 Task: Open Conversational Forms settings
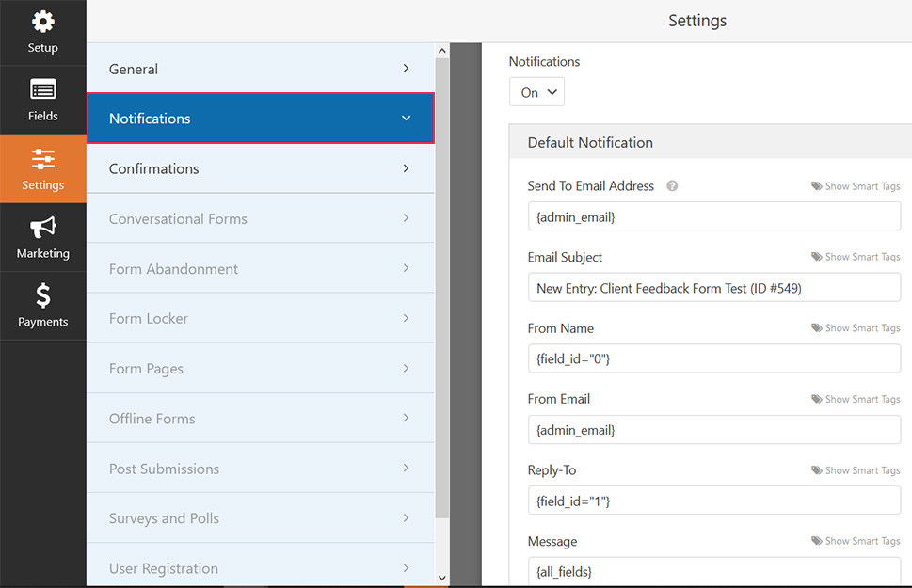260,218
